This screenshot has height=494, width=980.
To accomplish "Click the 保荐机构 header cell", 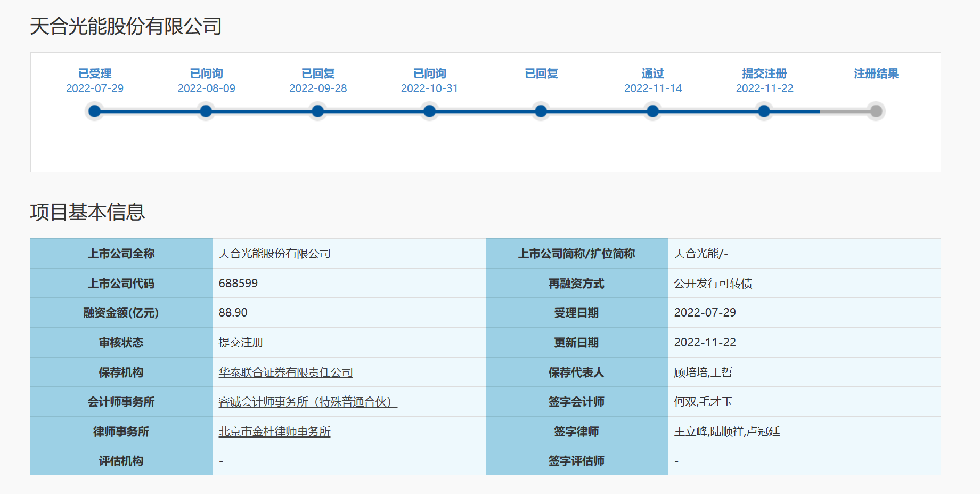I will (x=121, y=372).
